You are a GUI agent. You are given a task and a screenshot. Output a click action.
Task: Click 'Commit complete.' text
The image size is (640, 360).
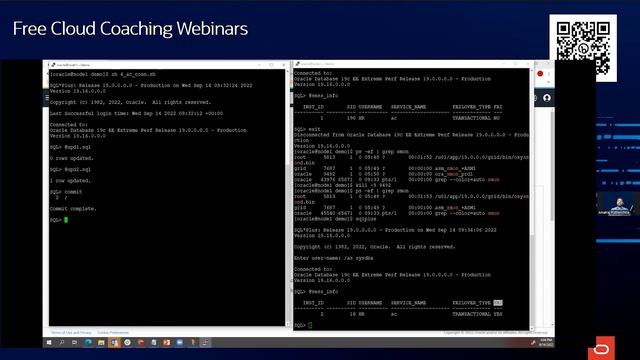coord(73,209)
